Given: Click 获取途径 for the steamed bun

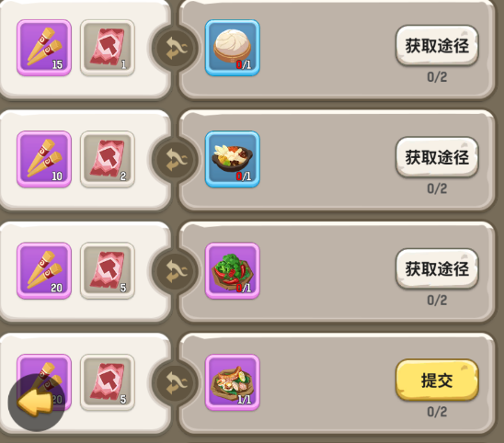Looking at the screenshot, I should coord(437,46).
